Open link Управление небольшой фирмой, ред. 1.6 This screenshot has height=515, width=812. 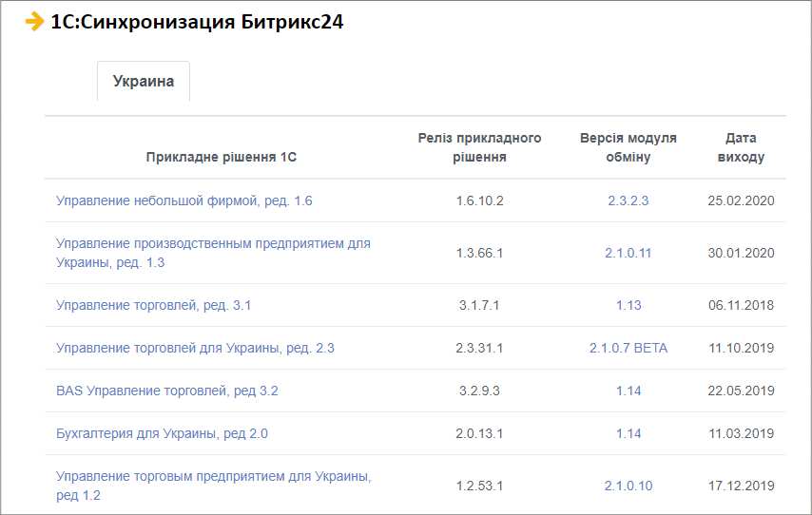pyautogui.click(x=184, y=200)
